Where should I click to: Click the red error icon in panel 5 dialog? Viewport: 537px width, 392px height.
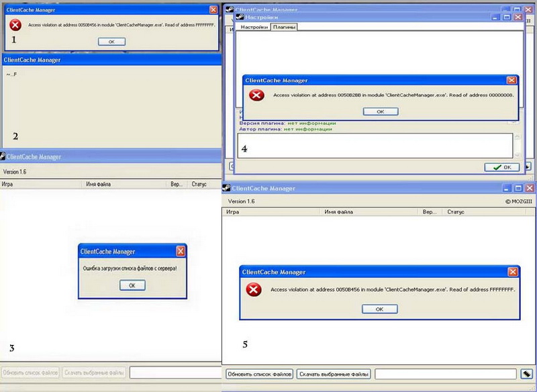click(x=253, y=290)
